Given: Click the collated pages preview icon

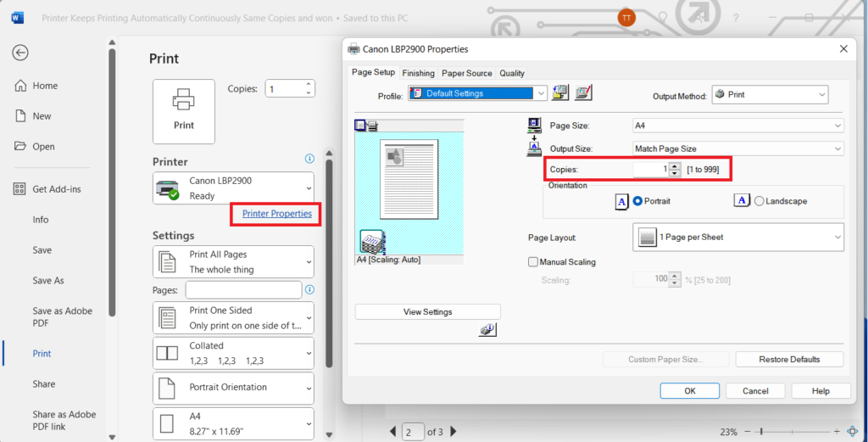Looking at the screenshot, I should pos(373,242).
